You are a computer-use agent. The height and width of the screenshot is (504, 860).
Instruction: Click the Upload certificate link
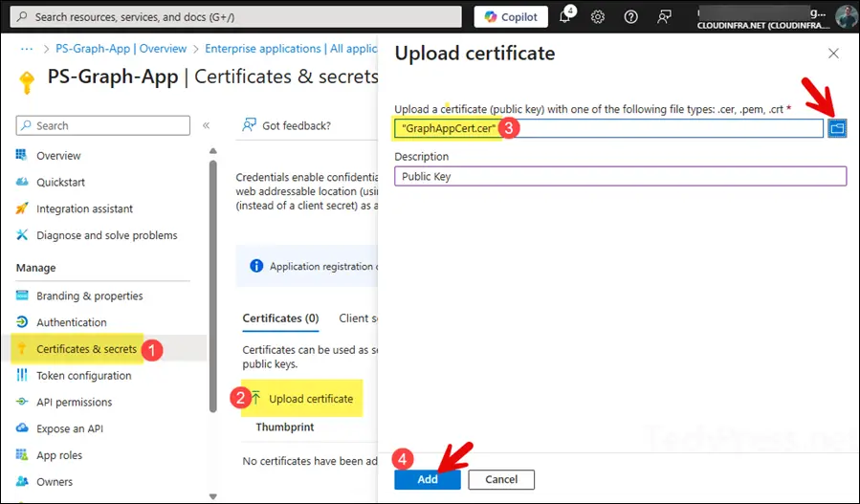[x=310, y=399]
